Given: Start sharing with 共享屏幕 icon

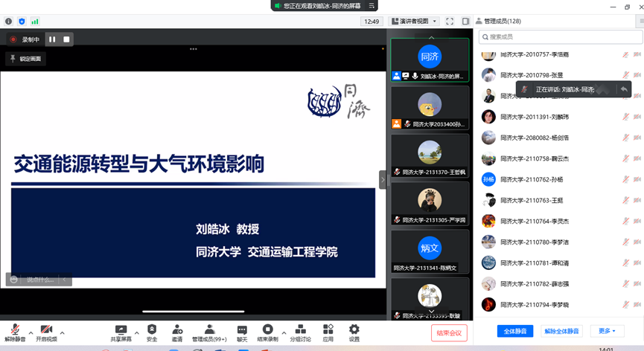Looking at the screenshot, I should click(121, 330).
